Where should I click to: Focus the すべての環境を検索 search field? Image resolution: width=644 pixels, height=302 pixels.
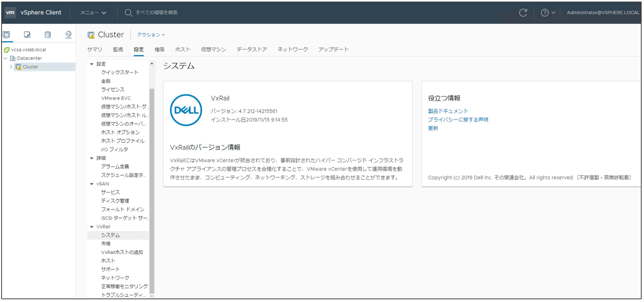[x=157, y=13]
